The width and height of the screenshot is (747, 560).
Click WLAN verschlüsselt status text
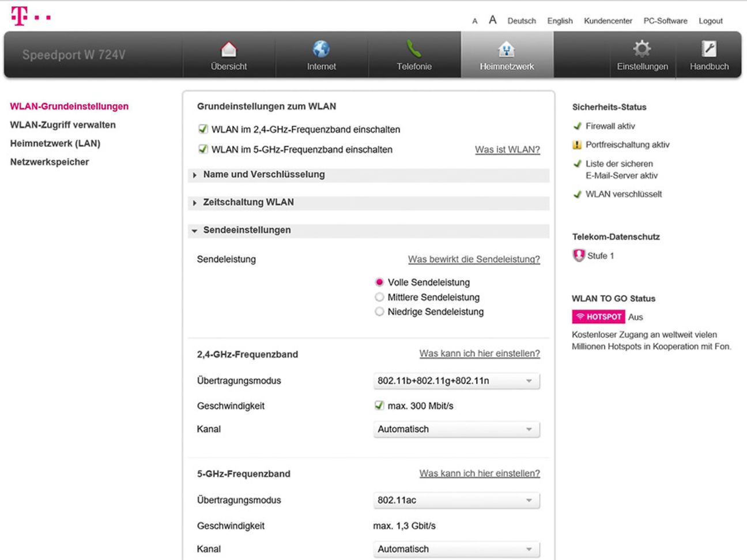tap(624, 194)
